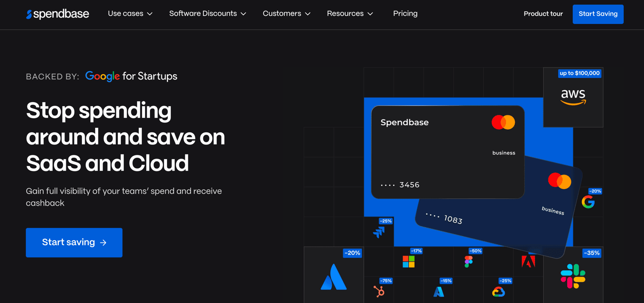The width and height of the screenshot is (644, 303).
Task: Expand the Software Discounts chevron
Action: tap(243, 14)
